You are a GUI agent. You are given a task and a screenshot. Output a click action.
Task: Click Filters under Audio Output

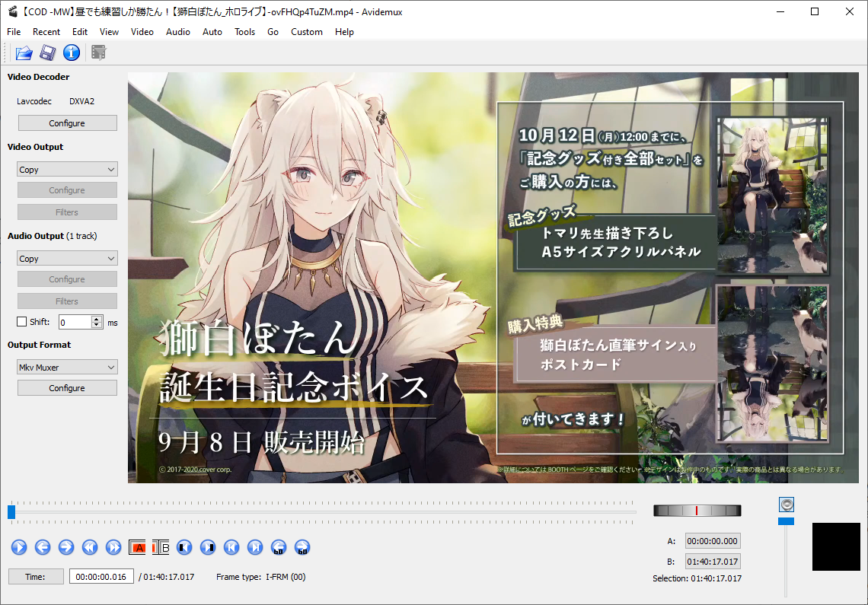point(67,301)
